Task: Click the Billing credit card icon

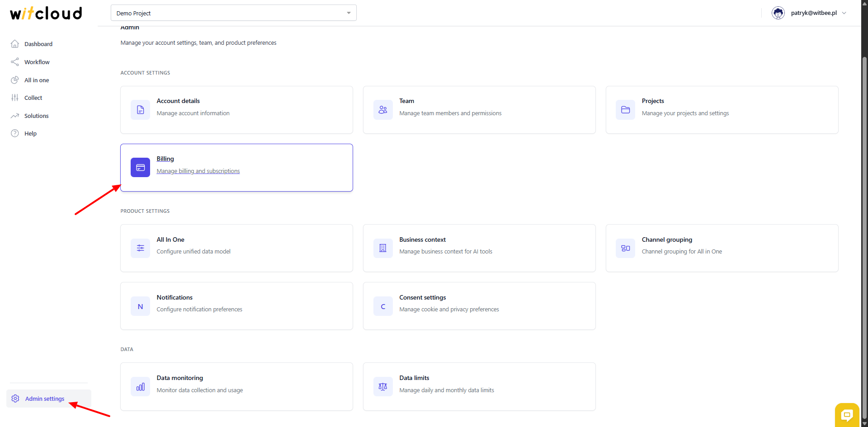Action: (140, 168)
